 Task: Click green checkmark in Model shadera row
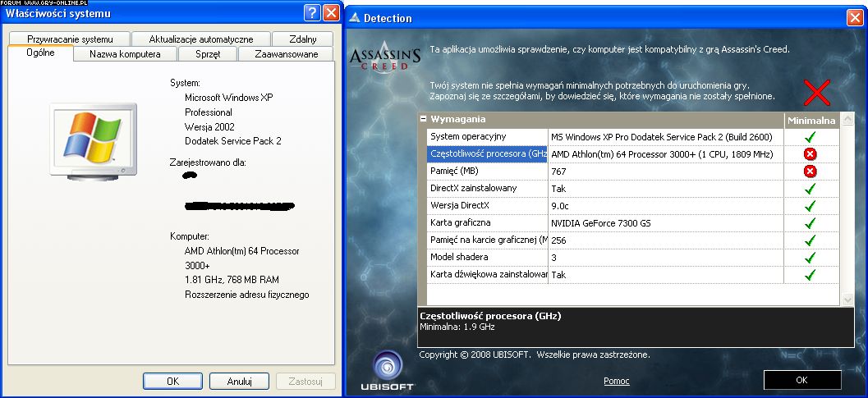811,257
